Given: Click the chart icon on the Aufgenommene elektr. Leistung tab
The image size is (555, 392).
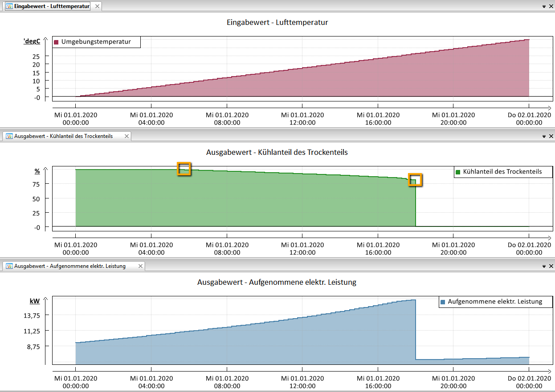Looking at the screenshot, I should (x=9, y=266).
